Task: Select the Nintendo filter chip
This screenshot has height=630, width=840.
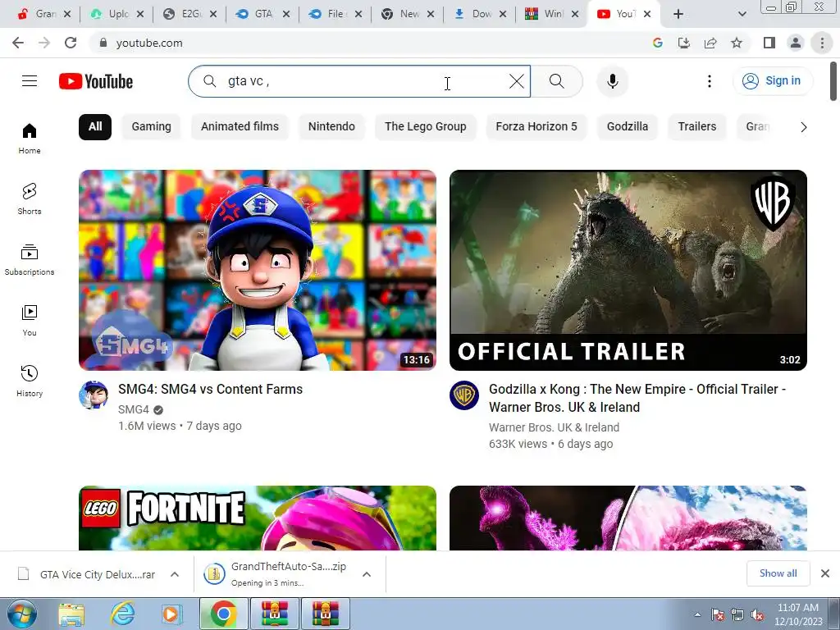Action: (331, 127)
